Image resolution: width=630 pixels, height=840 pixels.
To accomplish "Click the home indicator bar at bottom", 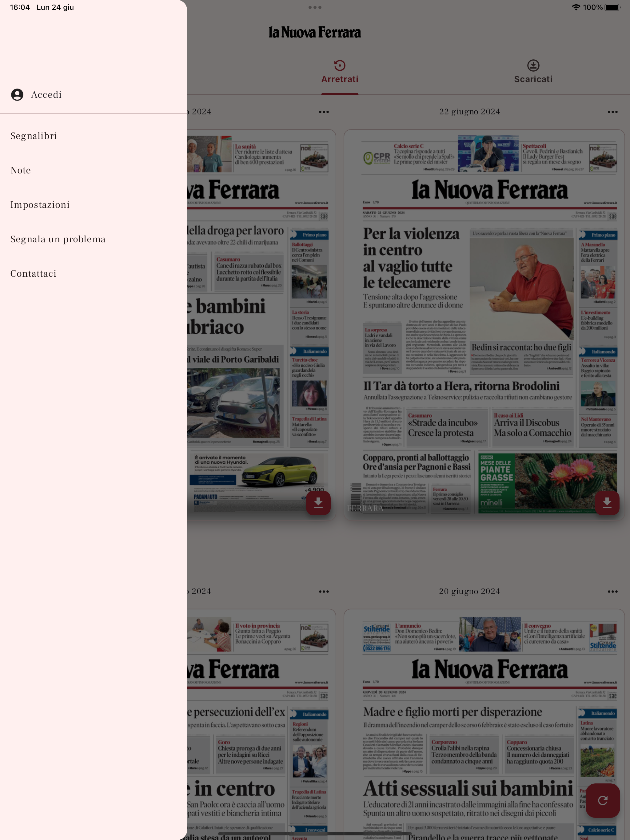I will pyautogui.click(x=315, y=834).
